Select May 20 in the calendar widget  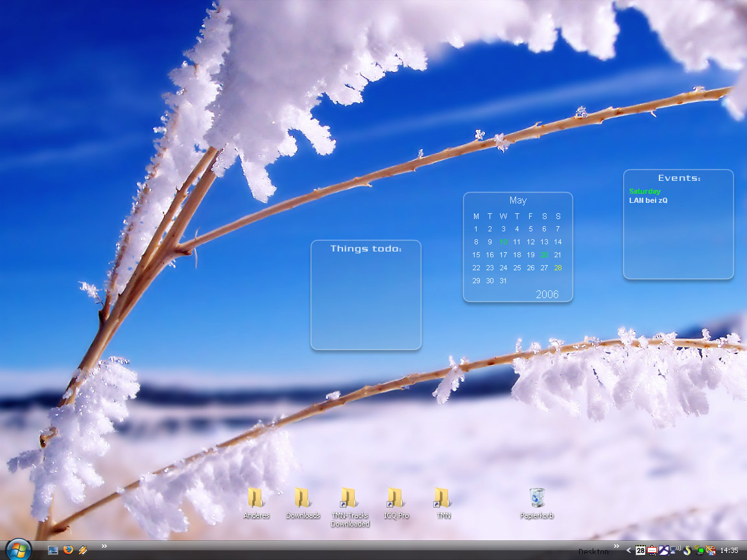(544, 255)
